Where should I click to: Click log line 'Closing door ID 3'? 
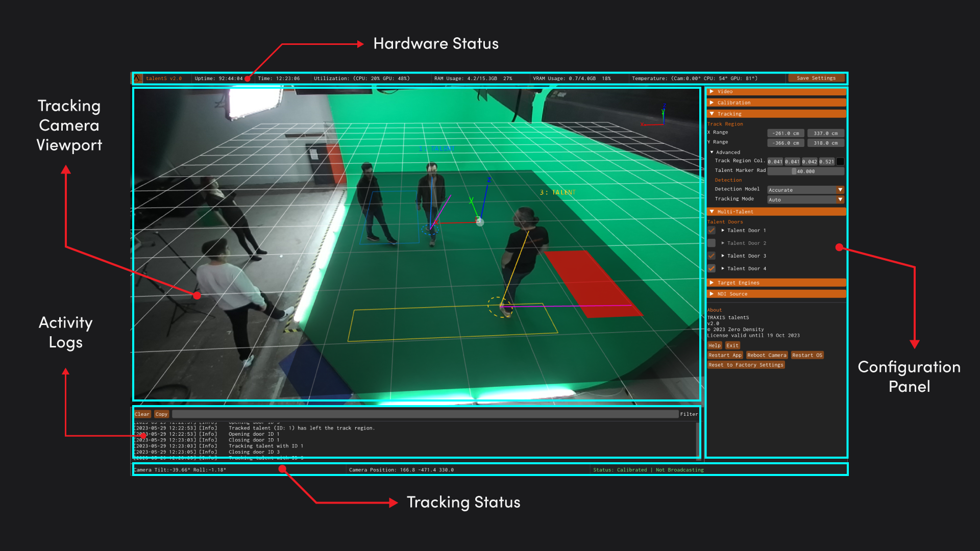click(x=254, y=452)
